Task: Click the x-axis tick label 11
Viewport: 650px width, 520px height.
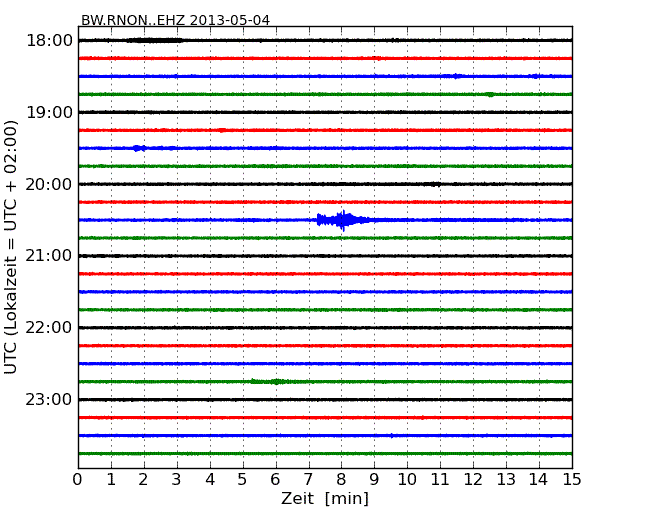Action: point(440,479)
